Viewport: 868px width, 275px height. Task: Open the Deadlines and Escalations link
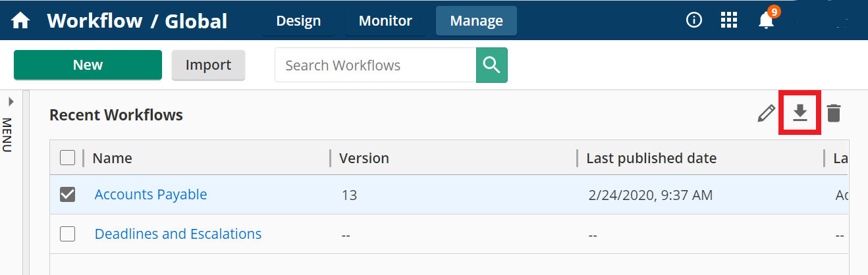[x=178, y=234]
